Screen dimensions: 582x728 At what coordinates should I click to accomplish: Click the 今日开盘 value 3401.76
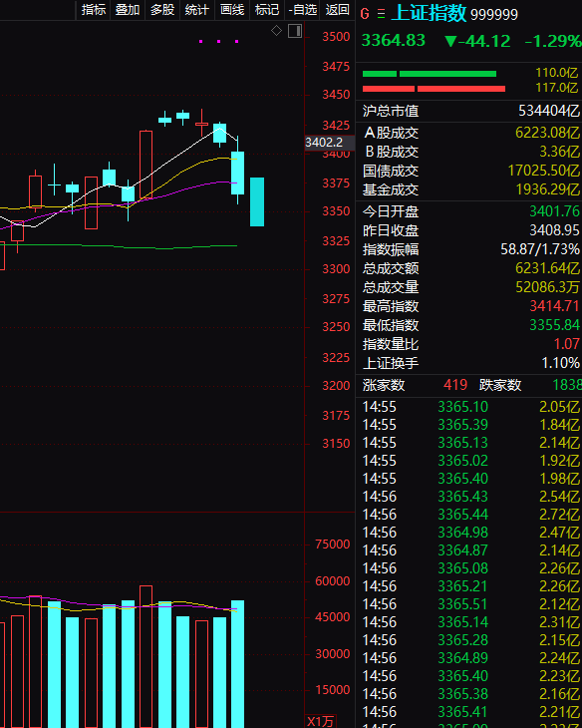555,211
